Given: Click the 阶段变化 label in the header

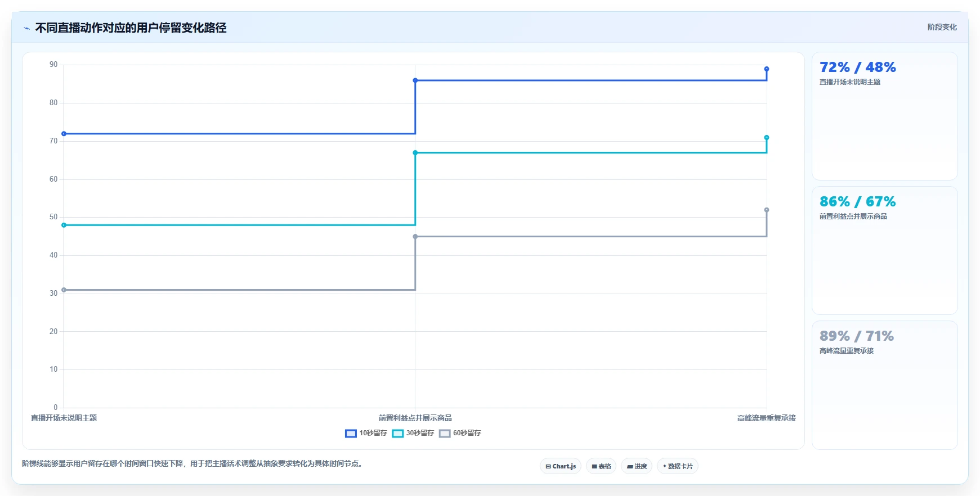Looking at the screenshot, I should click(x=942, y=27).
